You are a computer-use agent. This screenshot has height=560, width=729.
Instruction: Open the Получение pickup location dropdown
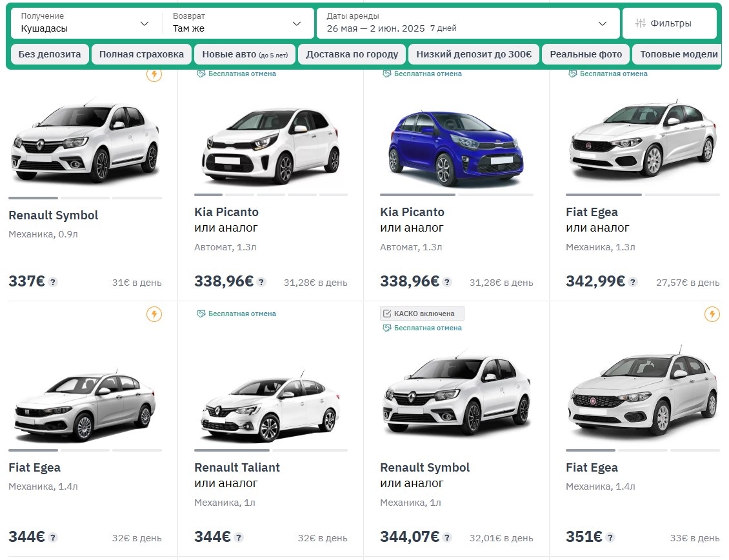click(x=84, y=23)
